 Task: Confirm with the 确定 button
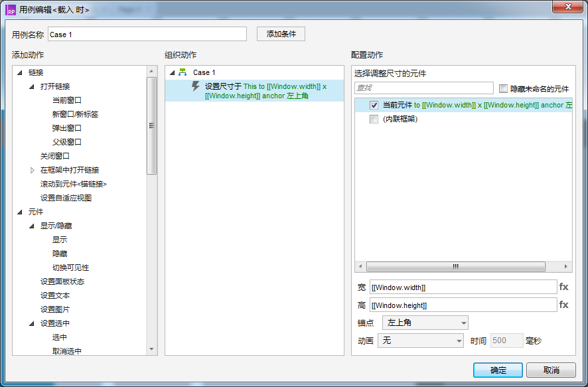point(498,370)
